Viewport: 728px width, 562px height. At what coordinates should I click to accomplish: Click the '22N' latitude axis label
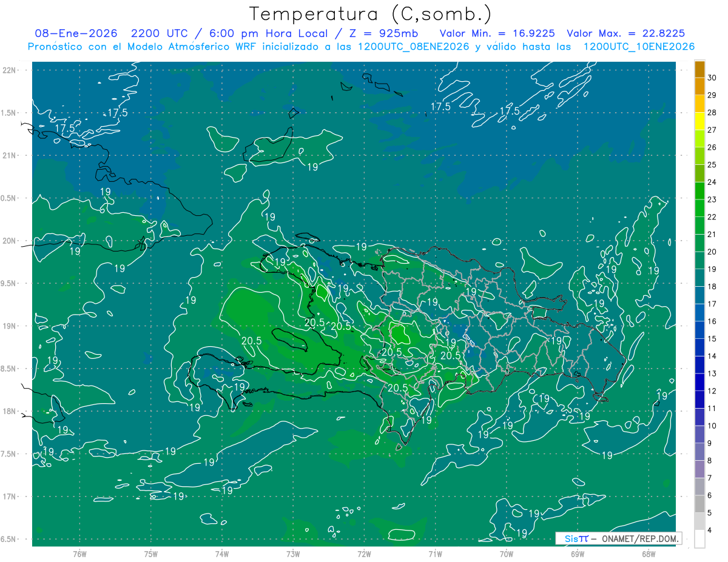pyautogui.click(x=9, y=70)
